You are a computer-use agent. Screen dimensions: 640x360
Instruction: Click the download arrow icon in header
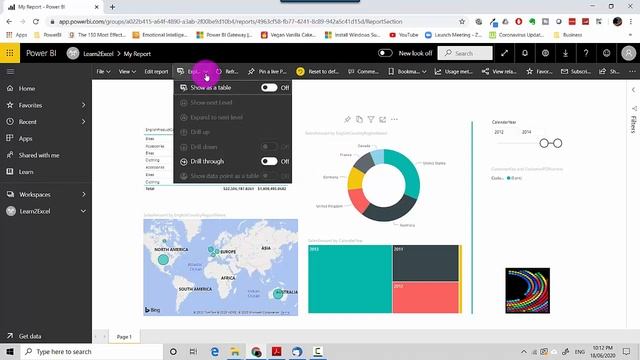565,53
